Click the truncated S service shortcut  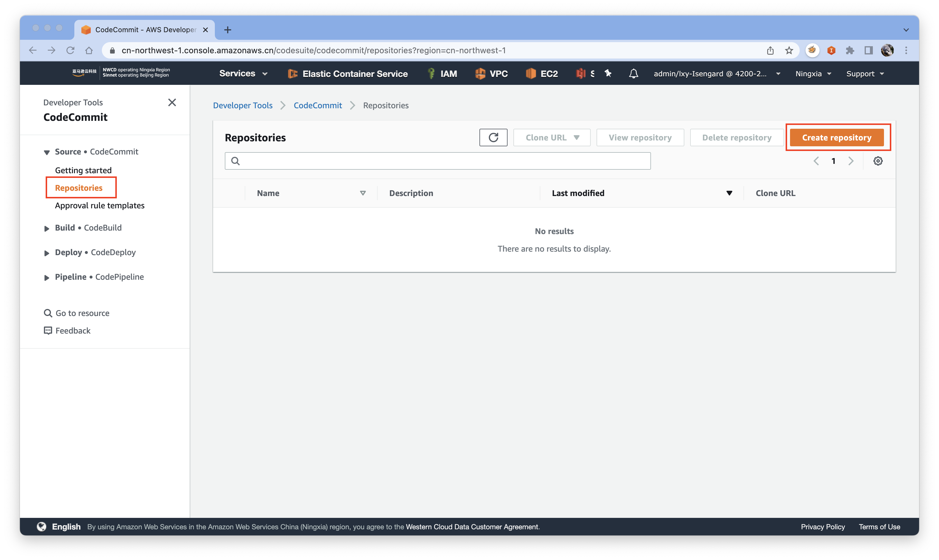coord(585,74)
